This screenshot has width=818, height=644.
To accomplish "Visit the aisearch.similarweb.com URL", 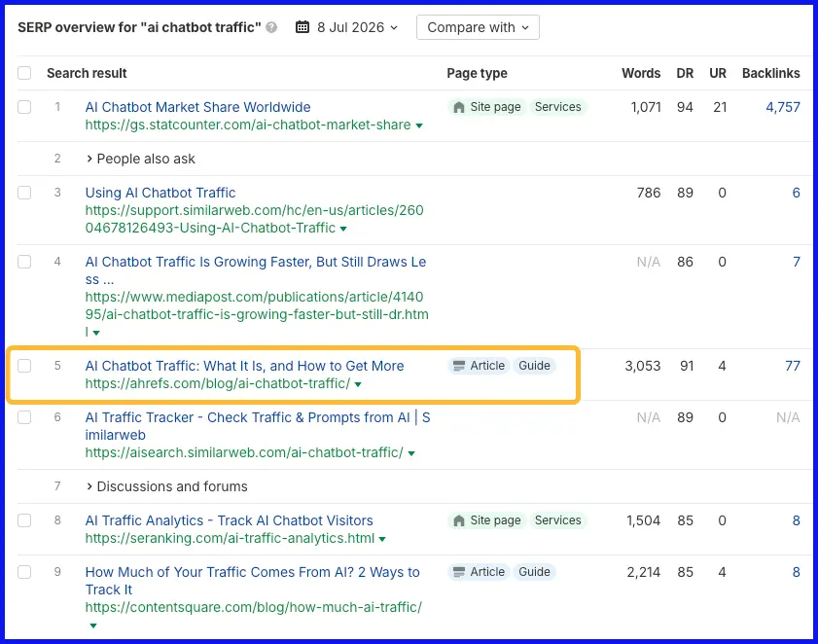I will pyautogui.click(x=244, y=452).
